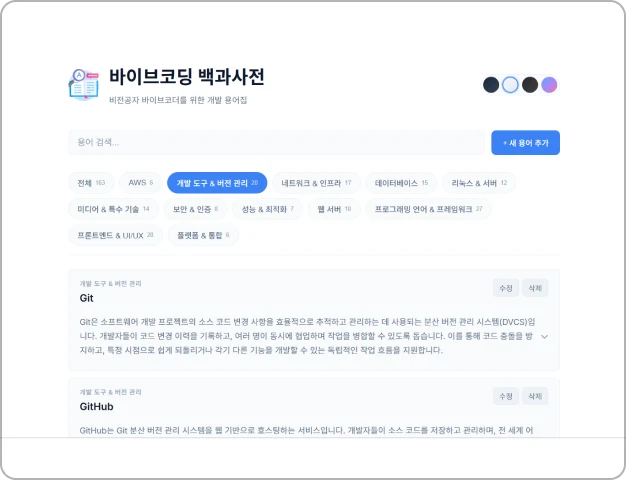626x480 pixels.
Task: Select 개발 도구 & 버전 관리 filter
Action: pyautogui.click(x=217, y=183)
